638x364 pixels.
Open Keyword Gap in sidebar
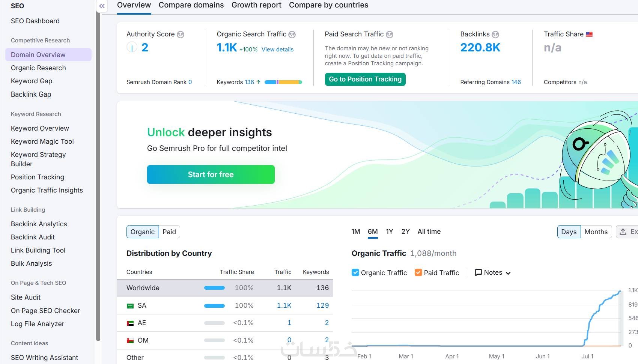[x=32, y=81]
